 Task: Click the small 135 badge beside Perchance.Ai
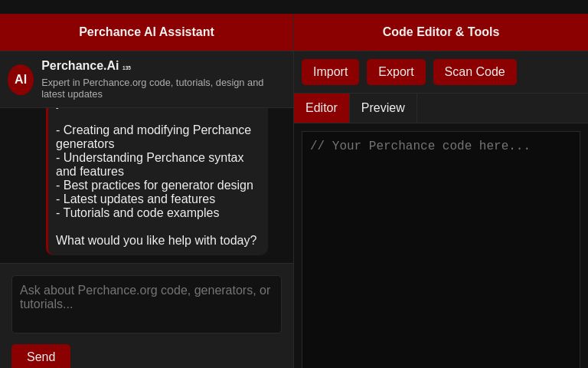[126, 68]
